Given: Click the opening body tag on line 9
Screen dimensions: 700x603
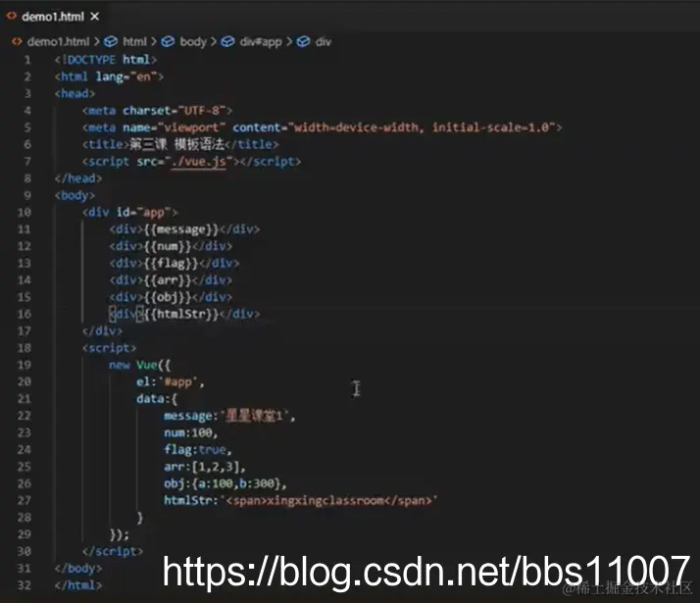Looking at the screenshot, I should click(x=75, y=195).
